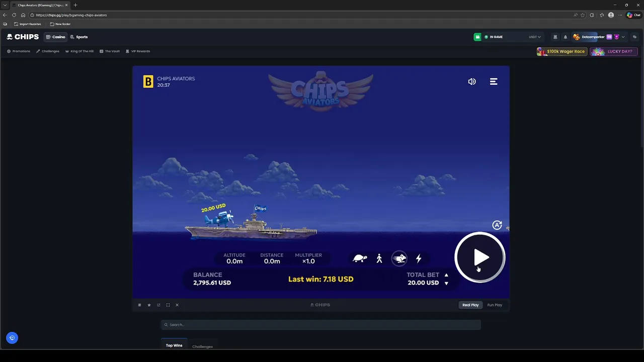This screenshot has height=362, width=644.
Task: Open King Of The Hill page
Action: [x=79, y=51]
